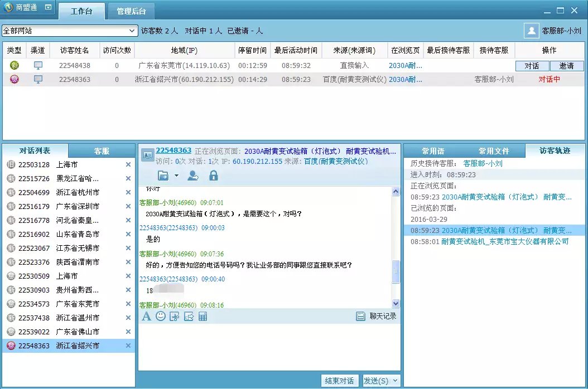Switch to the 常用语 tab

tap(433, 151)
